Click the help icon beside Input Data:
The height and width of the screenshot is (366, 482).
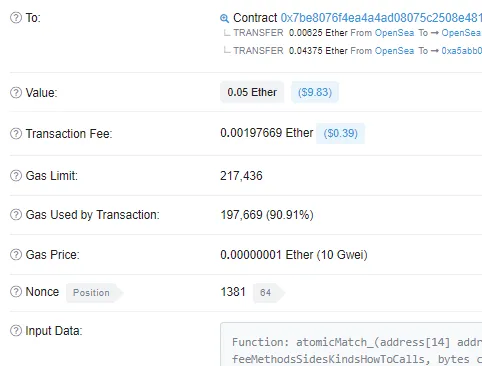click(x=16, y=331)
